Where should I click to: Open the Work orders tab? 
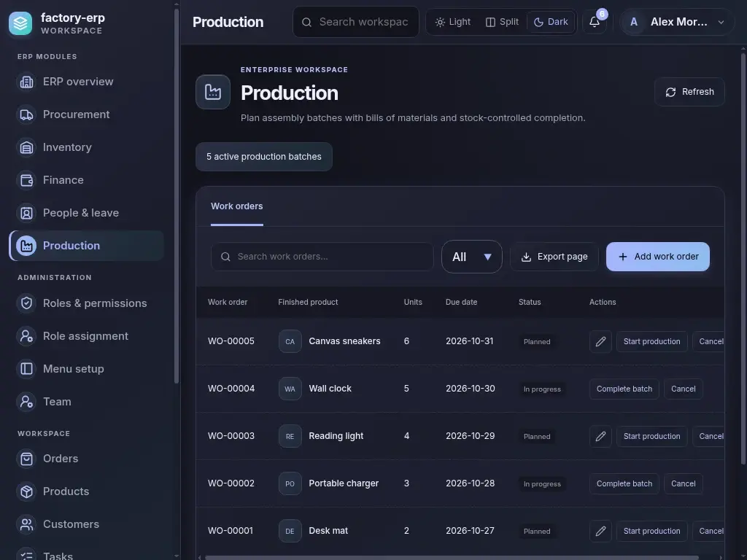(237, 206)
